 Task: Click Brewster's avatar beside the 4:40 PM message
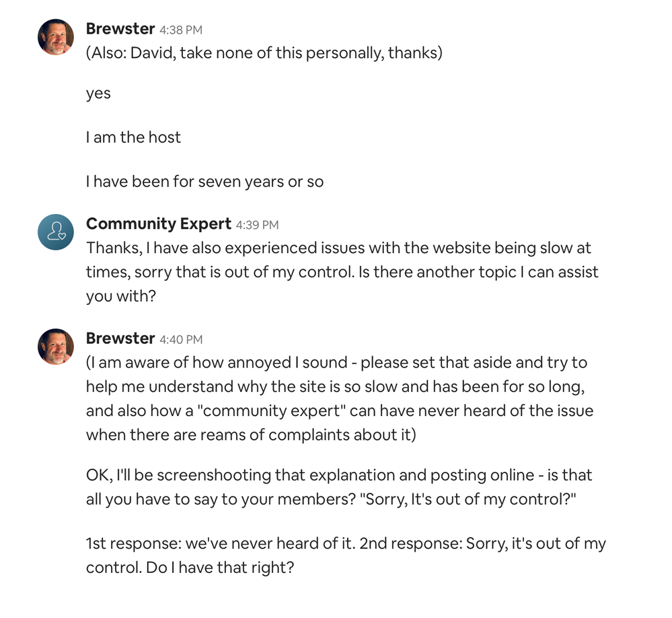(56, 347)
